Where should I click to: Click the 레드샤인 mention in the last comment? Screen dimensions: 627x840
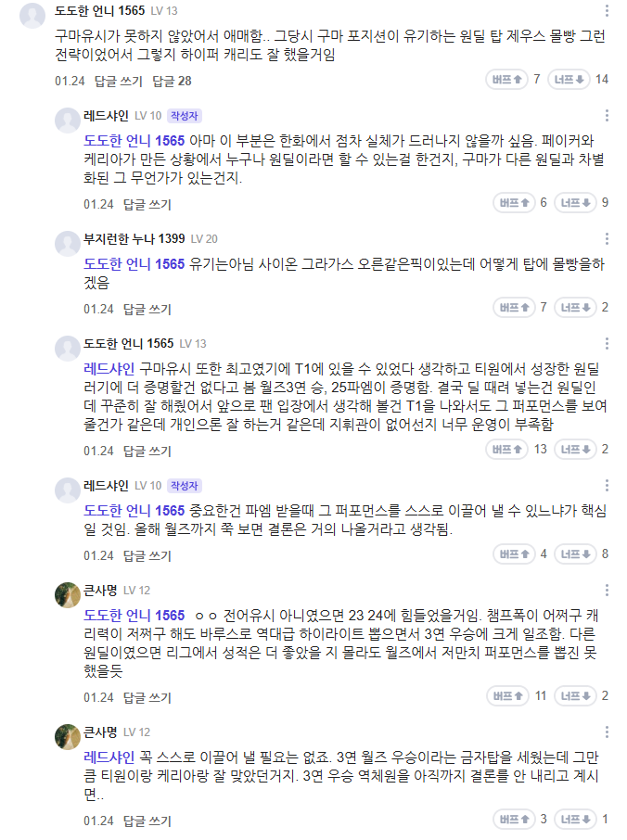[110, 757]
